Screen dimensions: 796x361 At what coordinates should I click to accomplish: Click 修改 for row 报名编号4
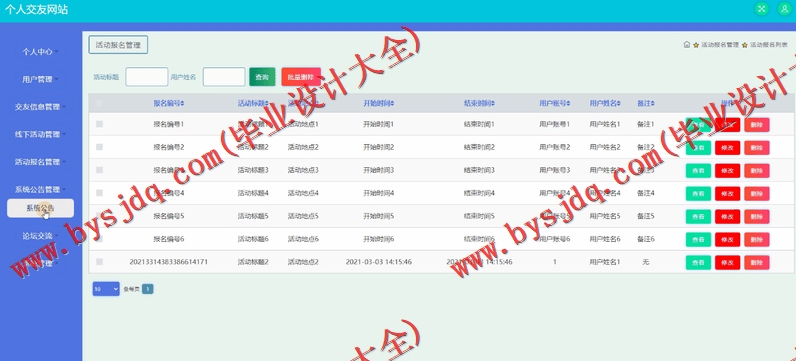(727, 193)
